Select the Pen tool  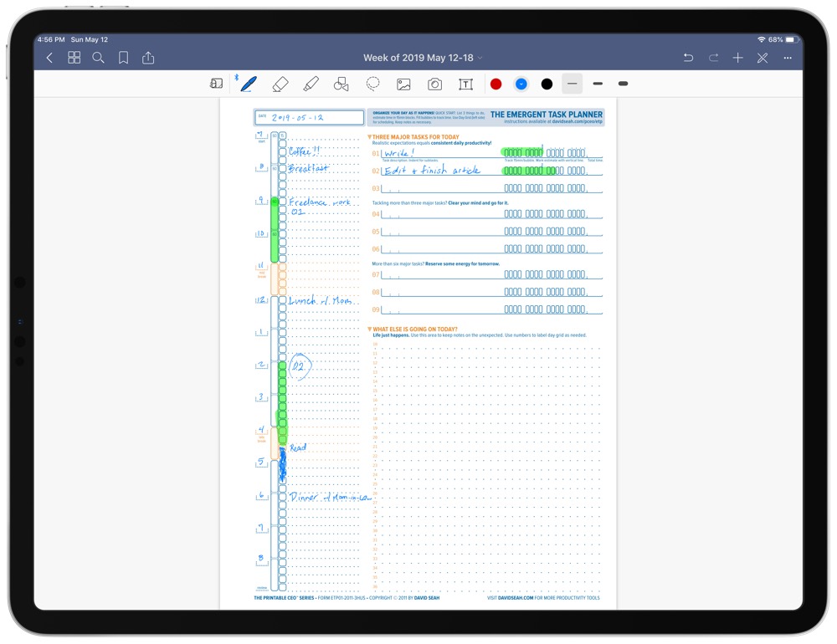[249, 84]
